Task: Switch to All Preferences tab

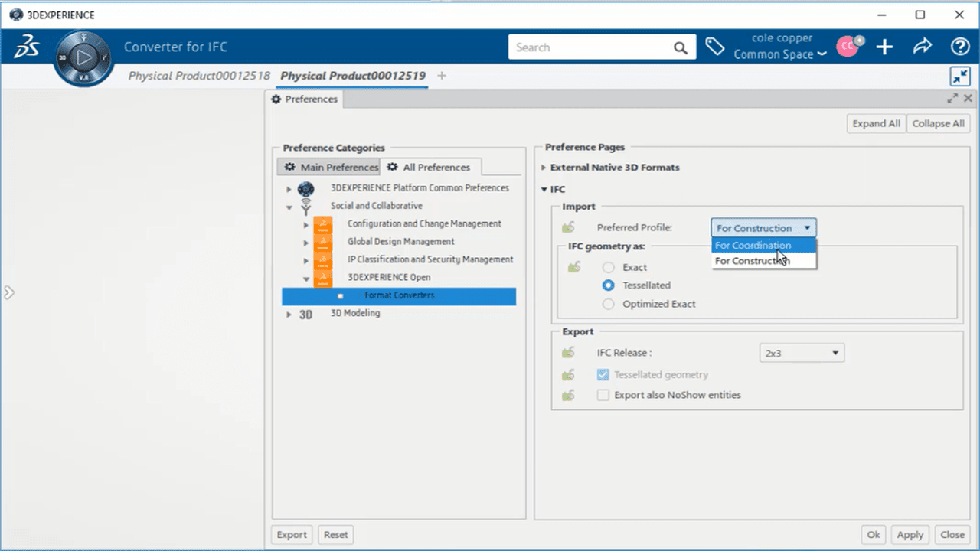Action: pos(430,167)
